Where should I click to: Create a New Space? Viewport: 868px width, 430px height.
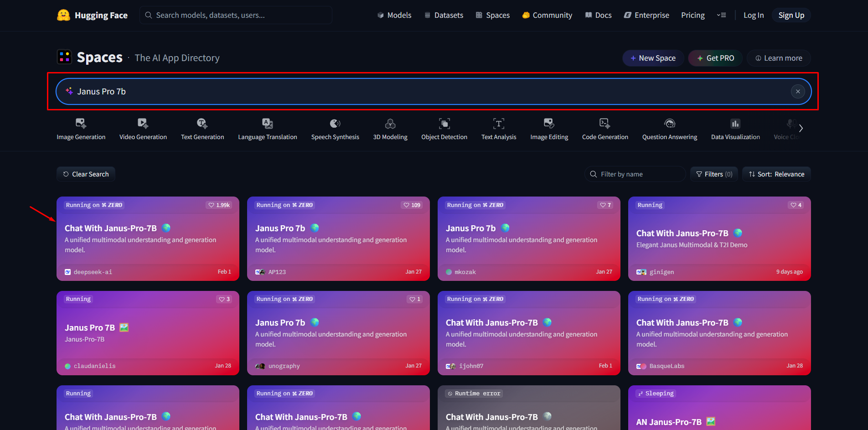pos(653,58)
